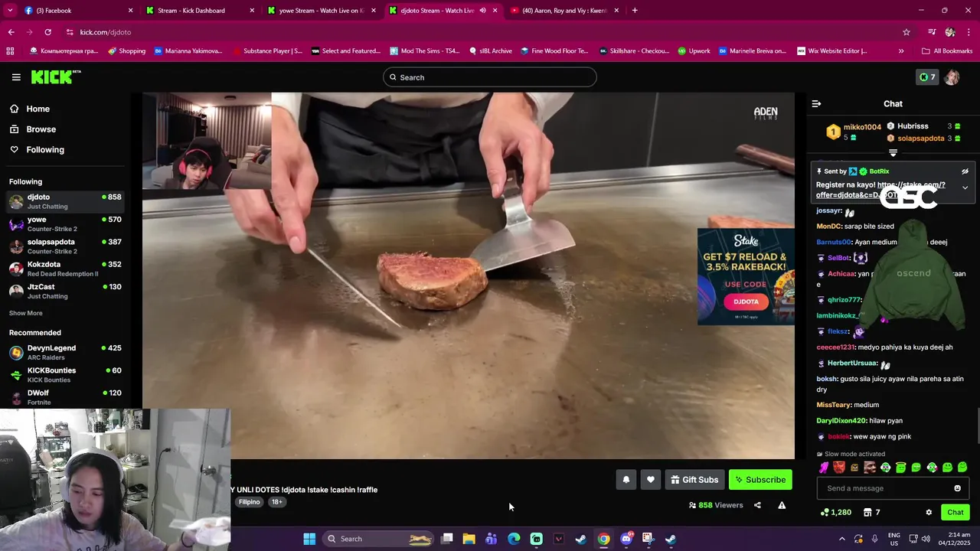Open mikko1004 top gifter profile
Screen dimensions: 980x551
[x=862, y=127]
